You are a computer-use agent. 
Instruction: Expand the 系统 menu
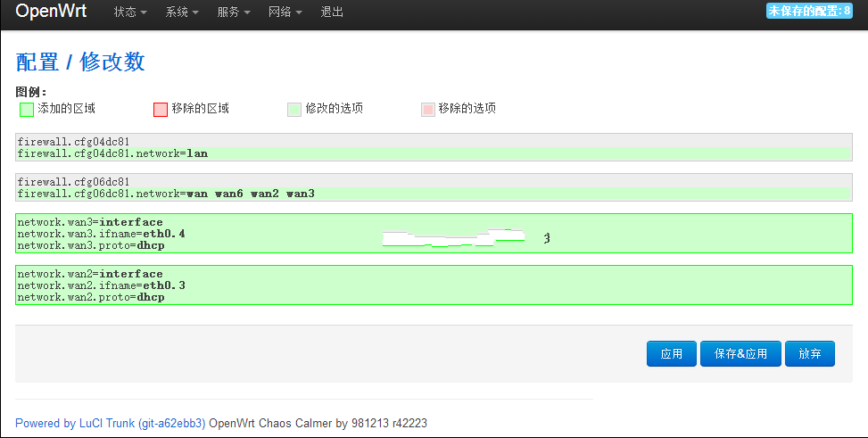(182, 12)
